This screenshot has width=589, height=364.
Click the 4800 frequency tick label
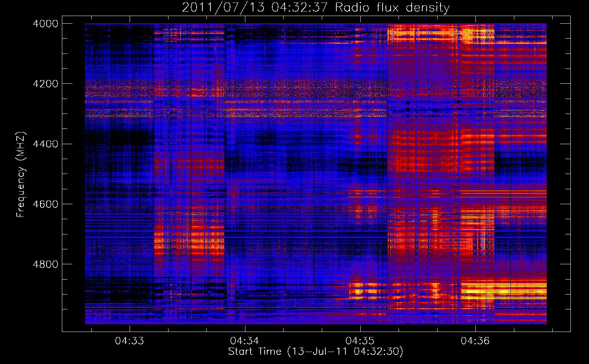46,264
